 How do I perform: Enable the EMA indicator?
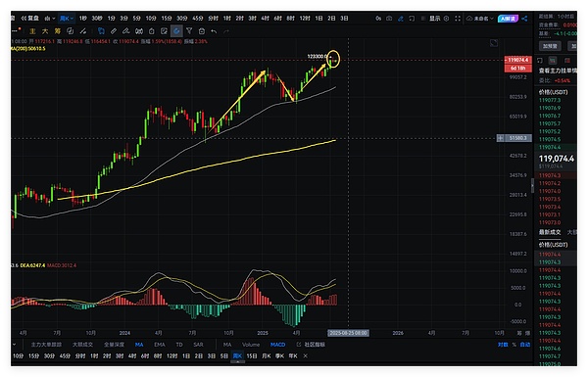tap(160, 345)
